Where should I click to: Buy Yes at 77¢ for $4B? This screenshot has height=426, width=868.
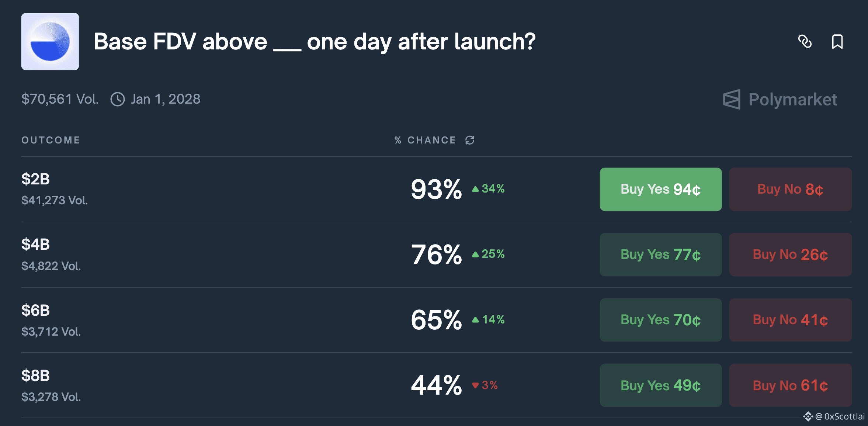pyautogui.click(x=660, y=254)
